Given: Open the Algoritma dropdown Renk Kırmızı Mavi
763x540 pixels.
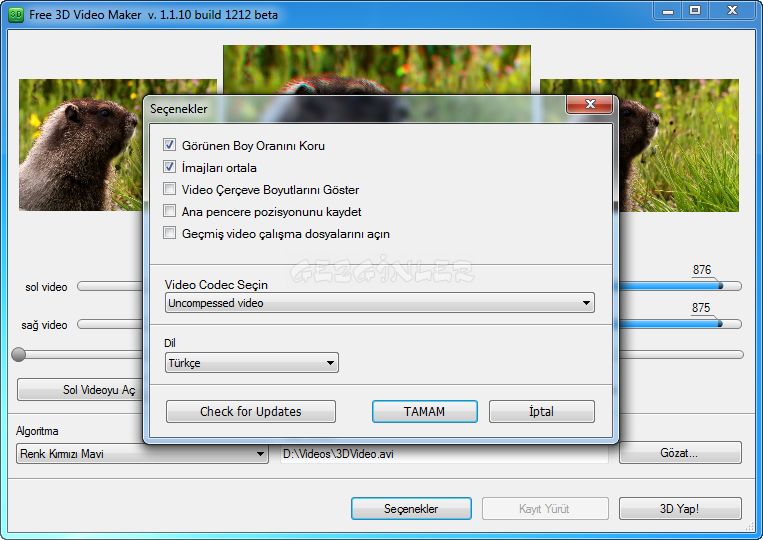Looking at the screenshot, I should coord(142,453).
